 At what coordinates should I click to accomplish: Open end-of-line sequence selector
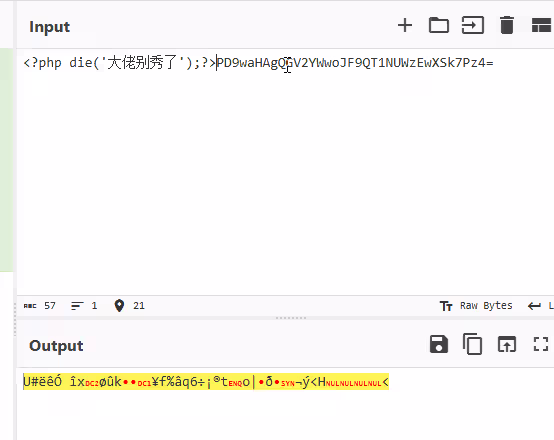pos(541,306)
